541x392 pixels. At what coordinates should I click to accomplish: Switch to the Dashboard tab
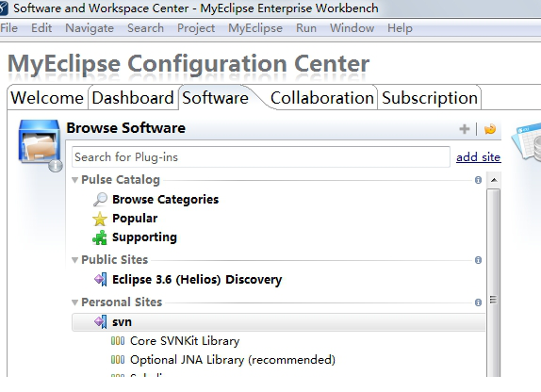coord(133,98)
